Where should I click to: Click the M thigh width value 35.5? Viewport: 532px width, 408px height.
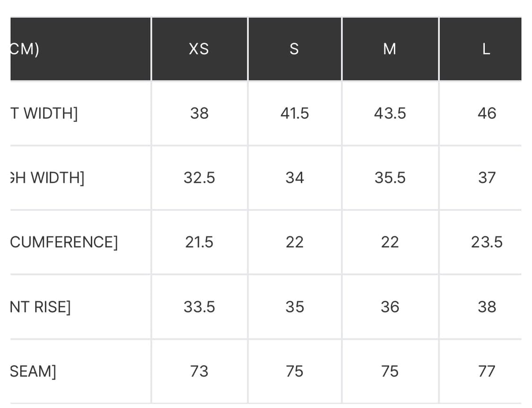click(x=390, y=178)
